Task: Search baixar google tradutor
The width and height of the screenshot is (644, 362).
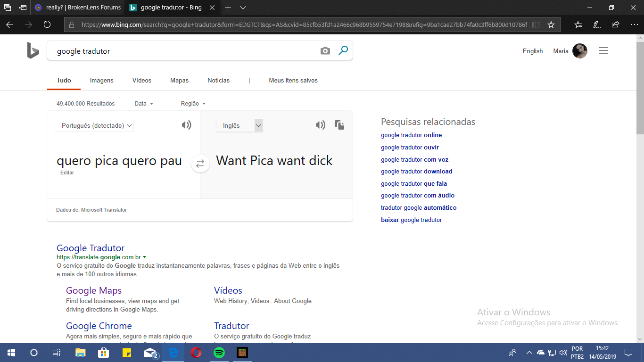Action: pos(412,220)
